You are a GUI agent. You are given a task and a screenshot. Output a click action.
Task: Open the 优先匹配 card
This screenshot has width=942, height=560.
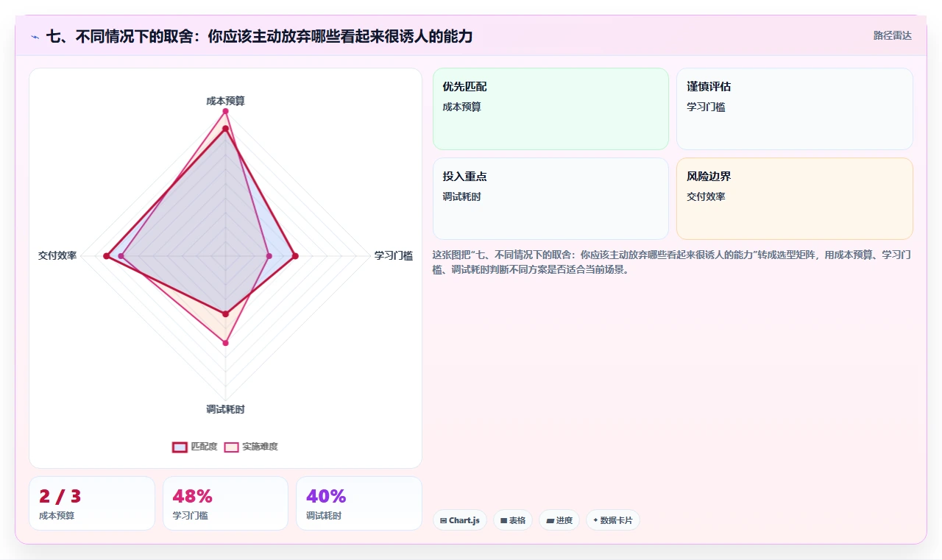[550, 109]
